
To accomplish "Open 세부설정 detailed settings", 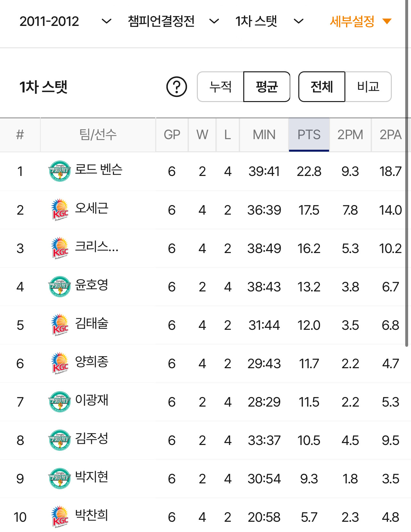I will [360, 21].
